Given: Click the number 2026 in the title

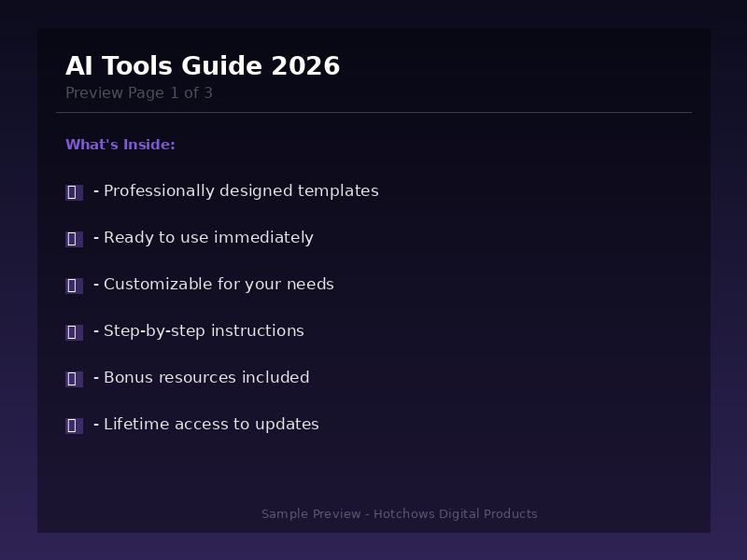Looking at the screenshot, I should tap(305, 66).
